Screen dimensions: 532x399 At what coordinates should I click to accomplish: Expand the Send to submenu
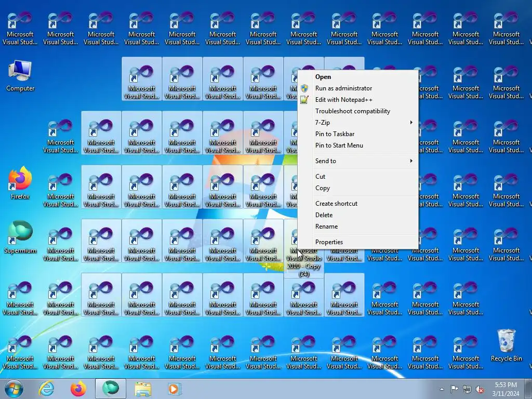click(x=358, y=161)
